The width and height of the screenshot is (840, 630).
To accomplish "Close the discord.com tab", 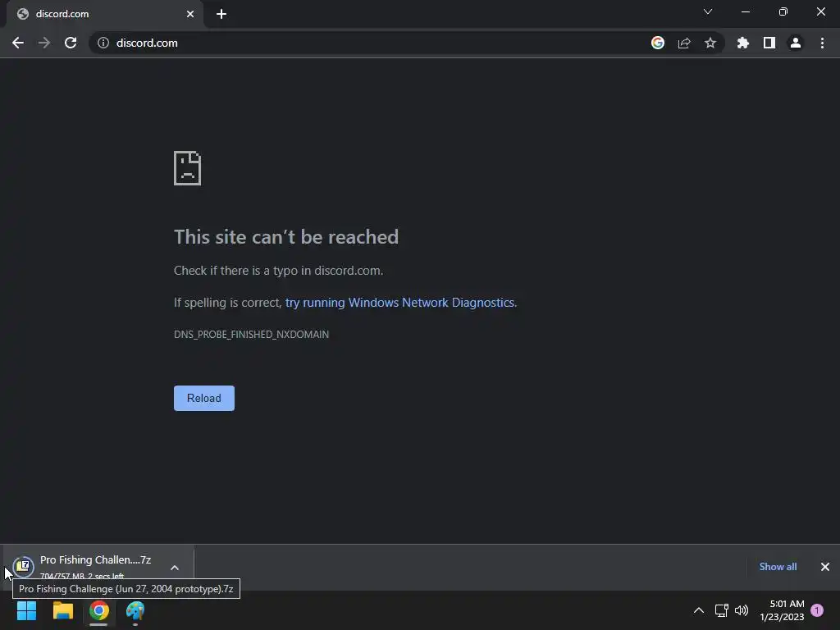I will (x=190, y=14).
